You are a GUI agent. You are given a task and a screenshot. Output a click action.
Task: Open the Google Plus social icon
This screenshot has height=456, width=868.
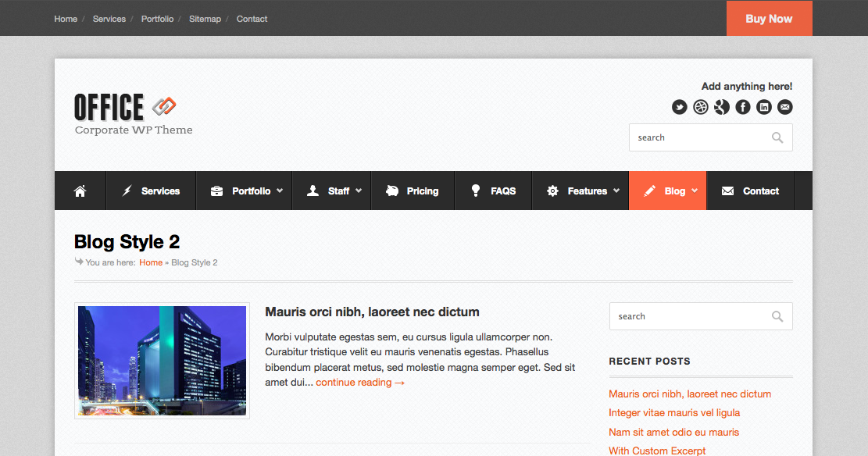click(x=722, y=107)
